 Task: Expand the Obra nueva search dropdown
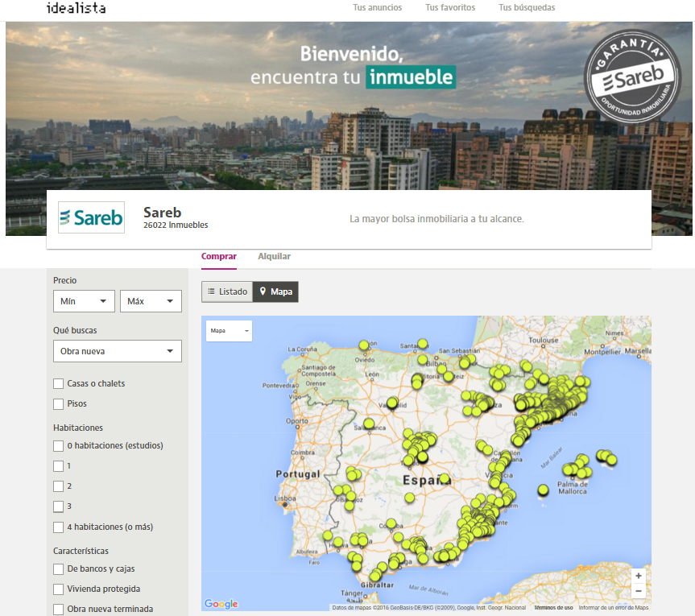click(x=117, y=351)
